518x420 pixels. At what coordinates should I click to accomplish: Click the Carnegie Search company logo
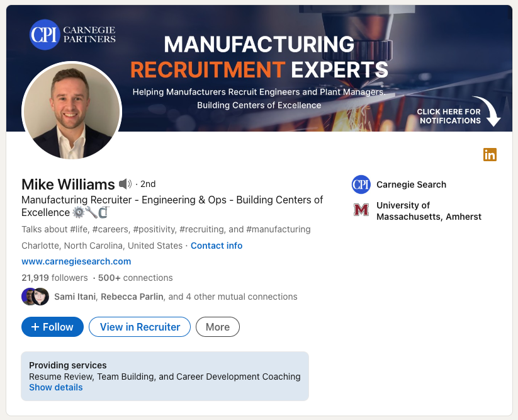pos(361,184)
